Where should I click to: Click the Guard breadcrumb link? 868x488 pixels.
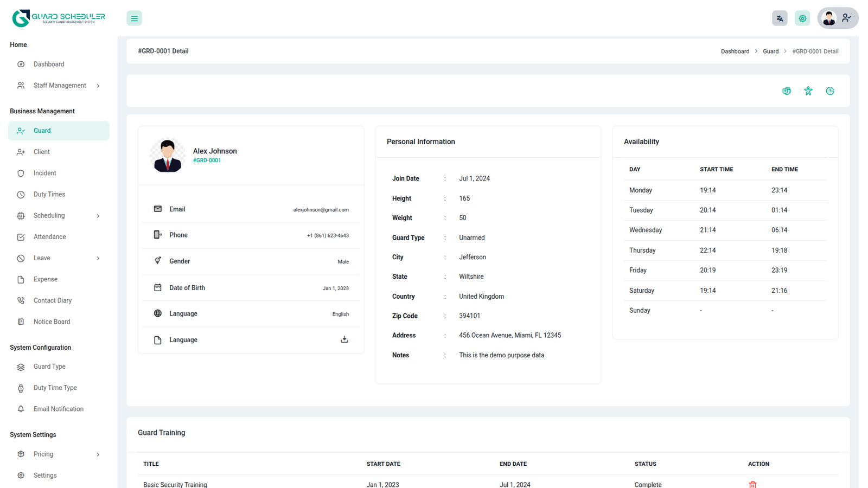(x=770, y=52)
